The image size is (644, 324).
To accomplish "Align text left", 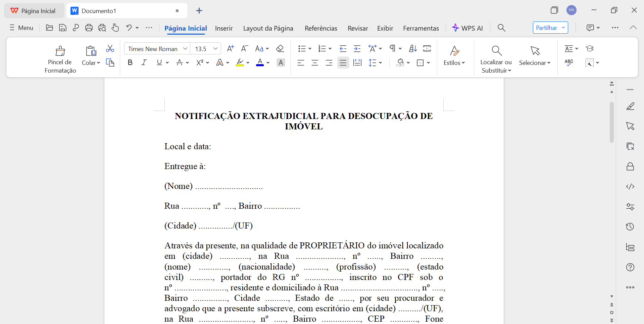I will pyautogui.click(x=301, y=63).
